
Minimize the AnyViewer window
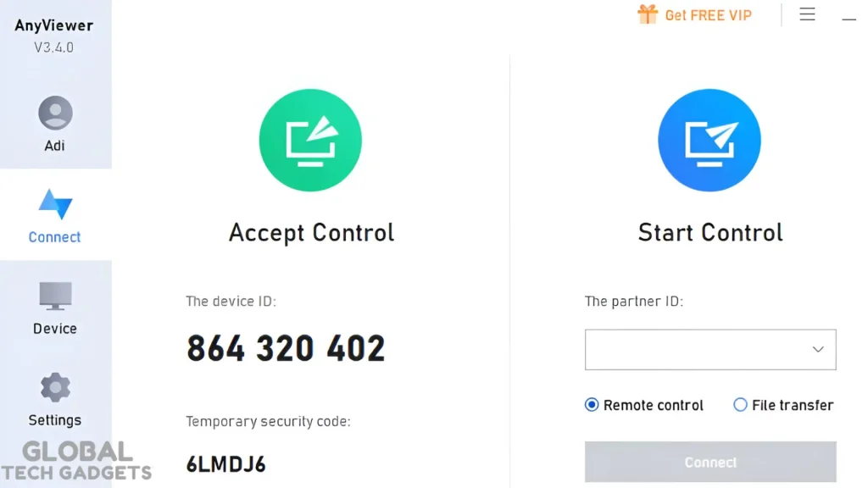pos(849,17)
